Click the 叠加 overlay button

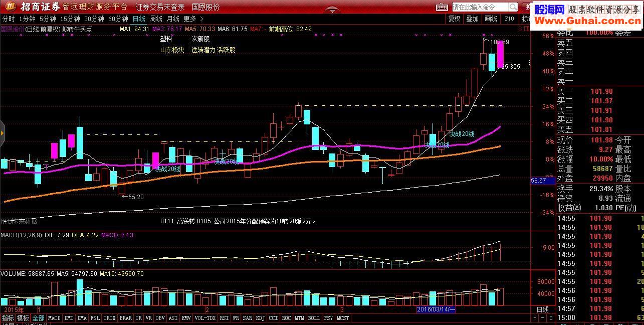pos(472,19)
